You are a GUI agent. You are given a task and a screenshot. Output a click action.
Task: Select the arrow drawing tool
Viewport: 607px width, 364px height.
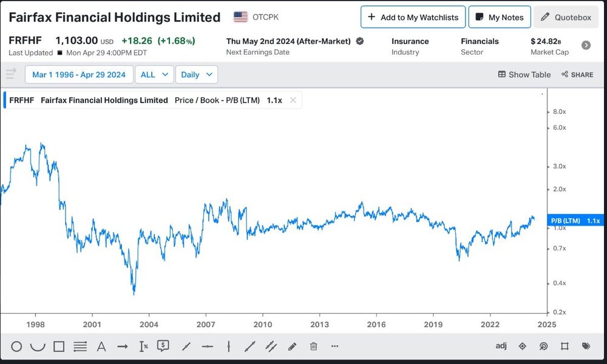tap(123, 346)
